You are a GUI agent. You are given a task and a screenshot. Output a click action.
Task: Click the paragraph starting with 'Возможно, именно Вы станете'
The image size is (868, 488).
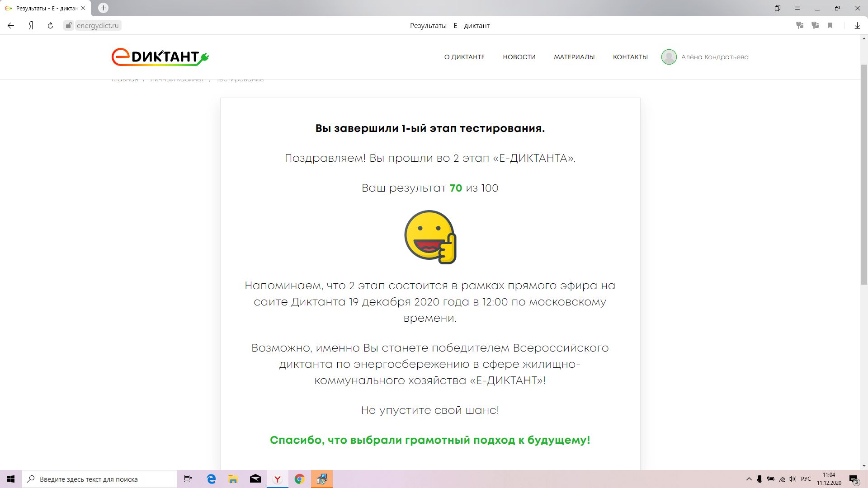coord(430,364)
